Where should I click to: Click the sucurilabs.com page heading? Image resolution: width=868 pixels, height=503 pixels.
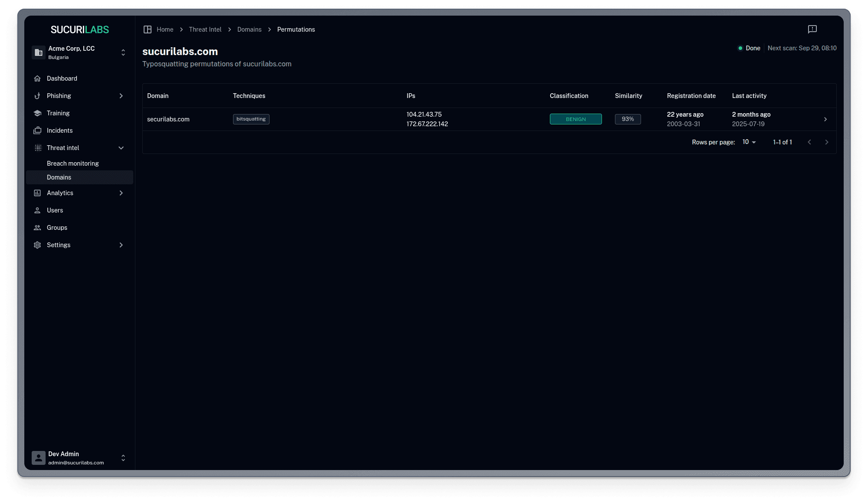point(180,52)
